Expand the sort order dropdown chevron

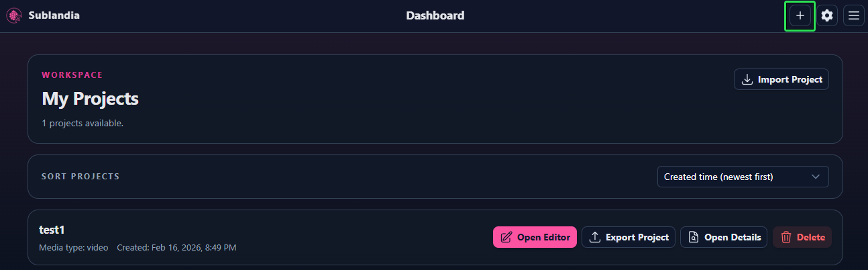coord(816,177)
